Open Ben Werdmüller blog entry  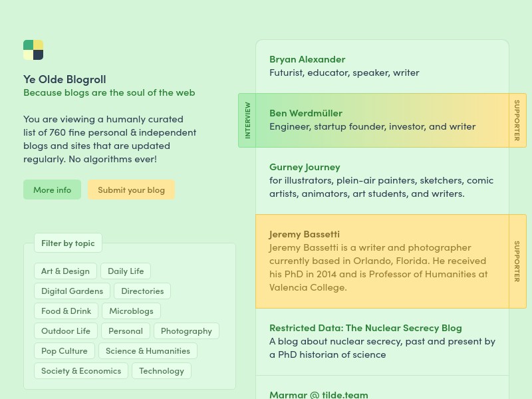pyautogui.click(x=306, y=113)
